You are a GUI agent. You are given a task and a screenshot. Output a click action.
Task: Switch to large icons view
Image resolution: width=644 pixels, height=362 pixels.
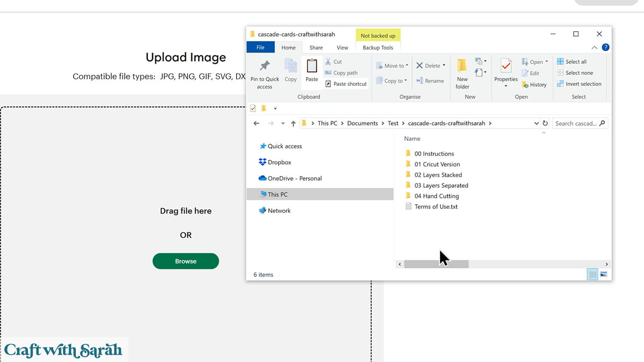click(x=604, y=274)
